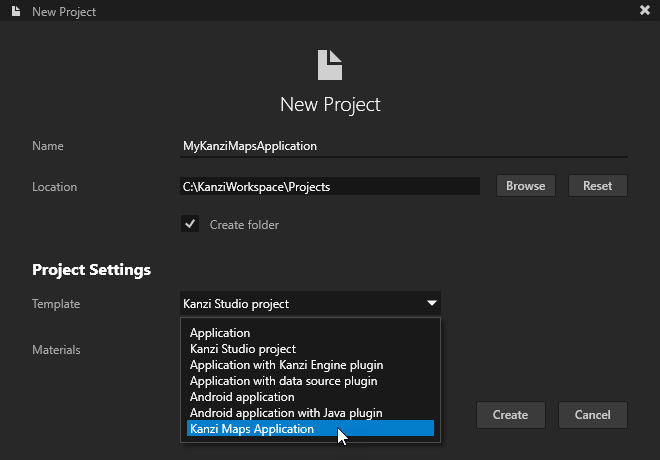Image resolution: width=660 pixels, height=460 pixels.
Task: Click the Template label
Action: coord(56,304)
